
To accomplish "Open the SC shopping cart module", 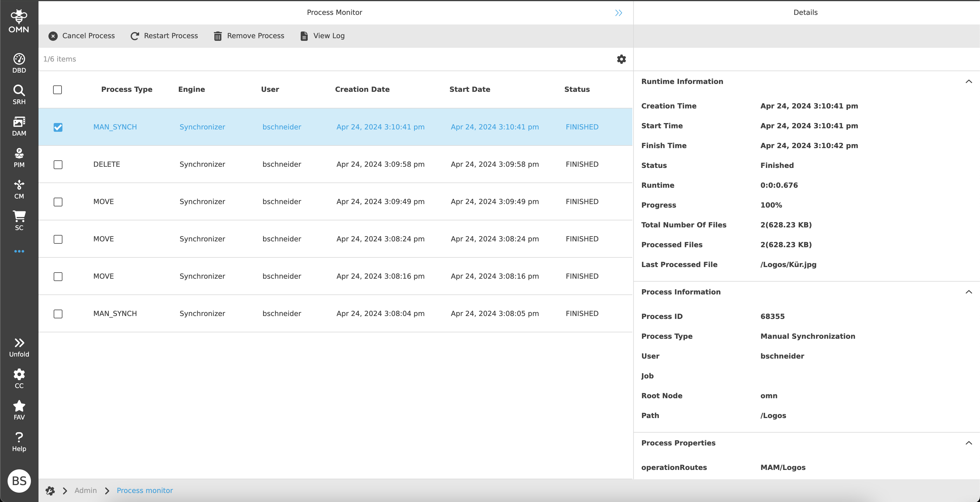I will click(19, 221).
